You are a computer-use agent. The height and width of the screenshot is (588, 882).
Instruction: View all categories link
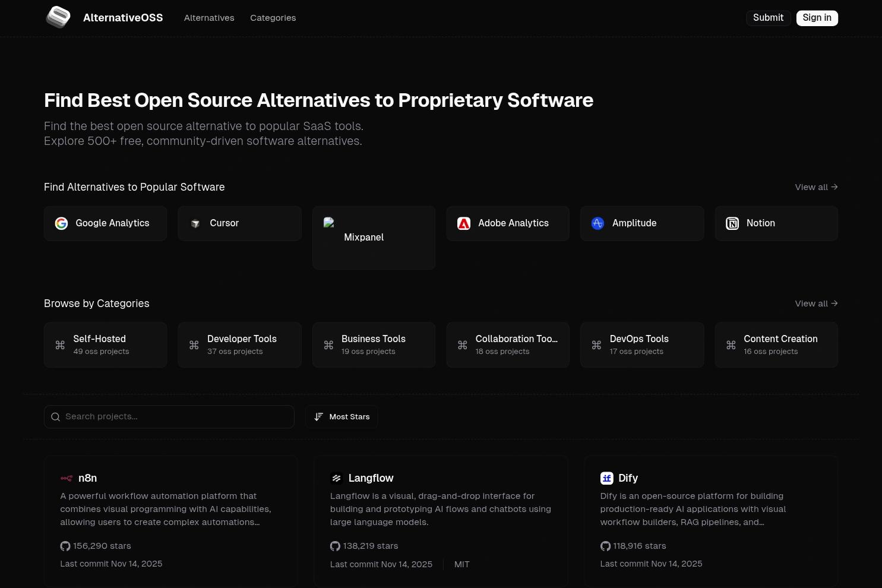coord(816,304)
